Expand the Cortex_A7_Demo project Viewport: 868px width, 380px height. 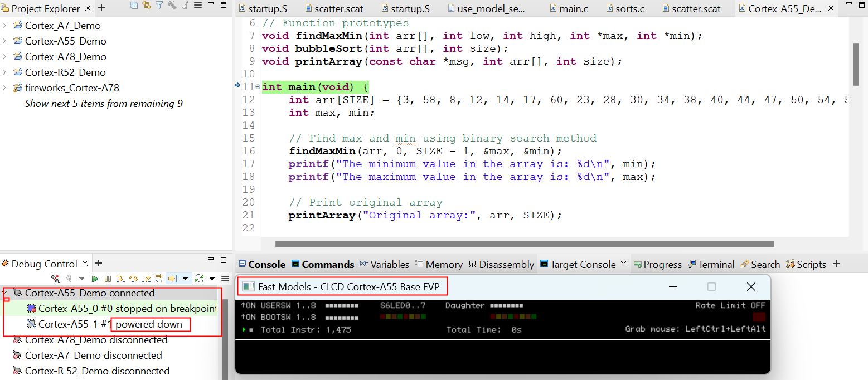(x=4, y=26)
